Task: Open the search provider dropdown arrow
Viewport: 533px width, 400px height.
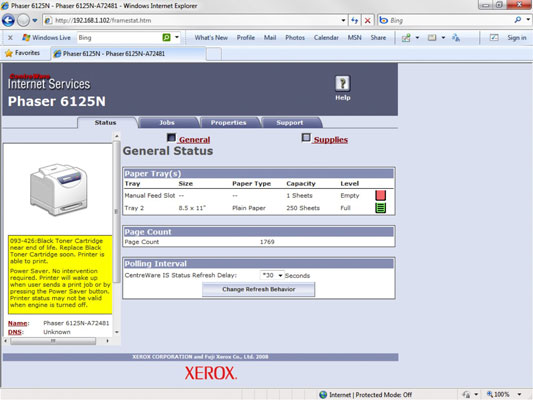Action: (x=528, y=20)
